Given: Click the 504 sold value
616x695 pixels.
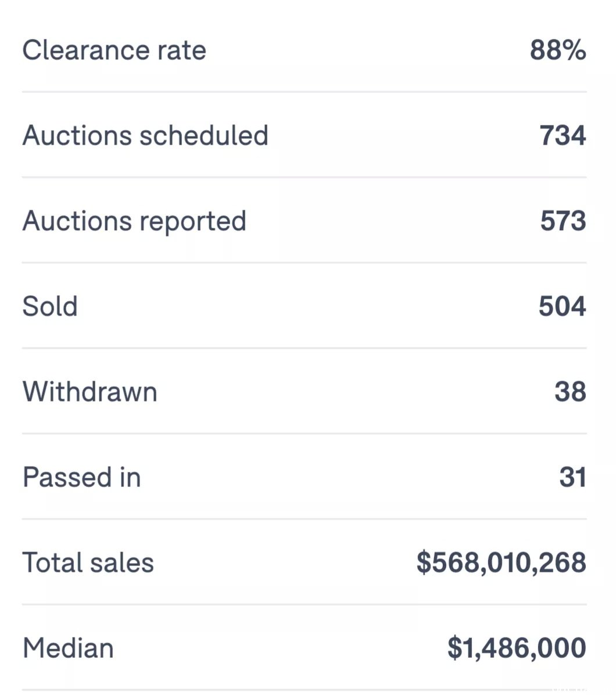Looking at the screenshot, I should coord(563,306).
